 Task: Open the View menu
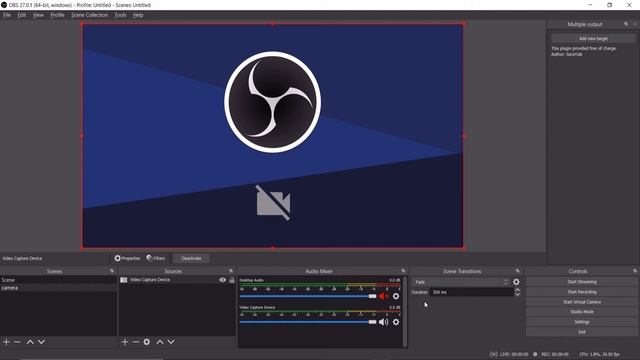coord(38,15)
